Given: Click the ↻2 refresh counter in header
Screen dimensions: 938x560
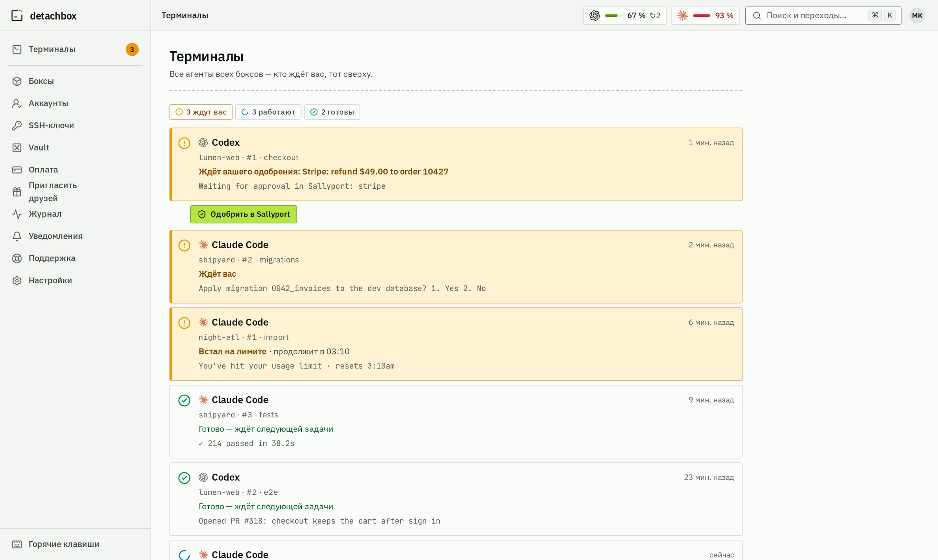Looking at the screenshot, I should 655,16.
